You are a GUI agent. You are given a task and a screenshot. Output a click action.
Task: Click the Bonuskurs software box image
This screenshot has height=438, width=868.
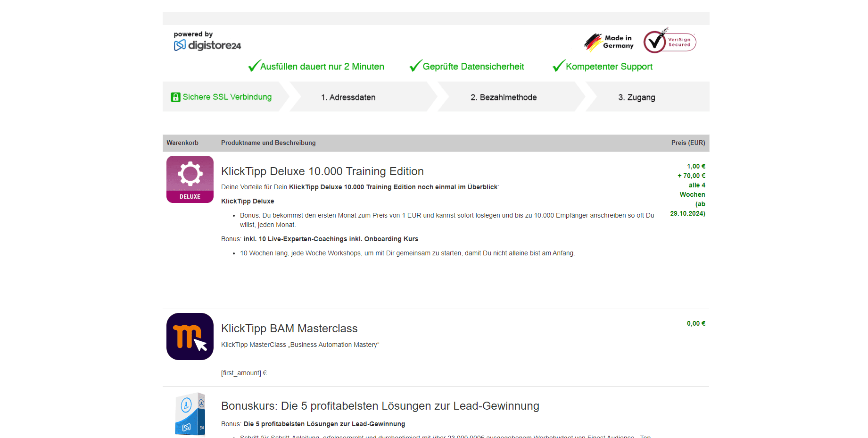[190, 414]
